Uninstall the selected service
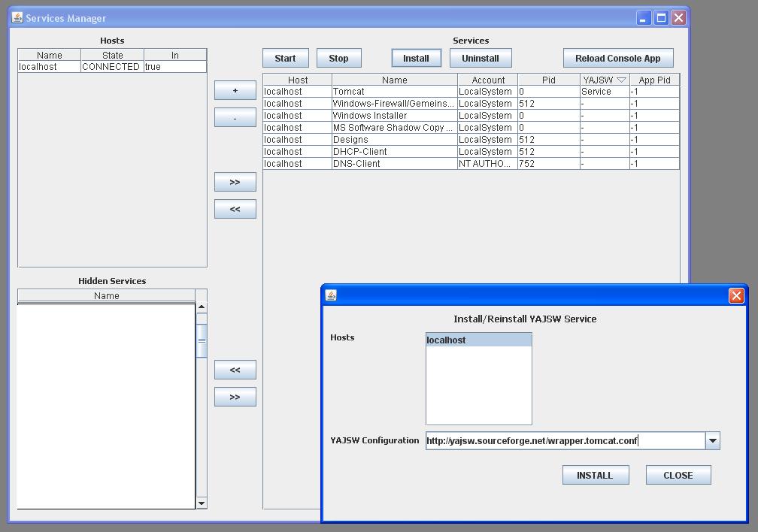The height and width of the screenshot is (532, 758). (x=481, y=57)
